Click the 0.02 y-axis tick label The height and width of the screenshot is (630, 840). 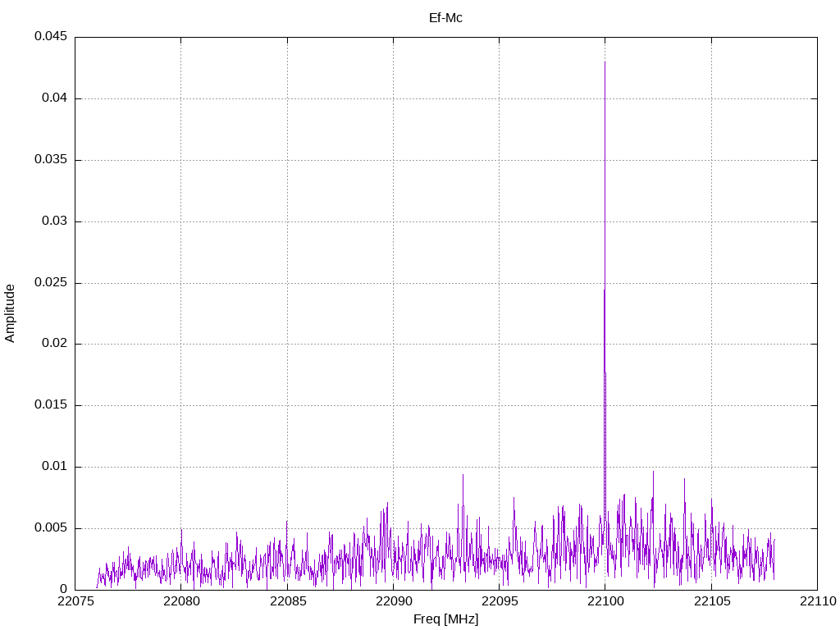pyautogui.click(x=53, y=344)
